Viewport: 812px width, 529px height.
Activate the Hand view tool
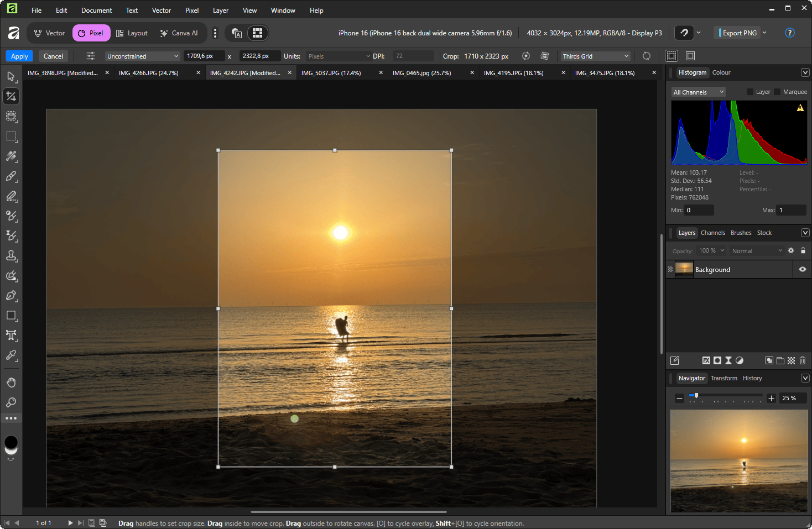pyautogui.click(x=11, y=383)
